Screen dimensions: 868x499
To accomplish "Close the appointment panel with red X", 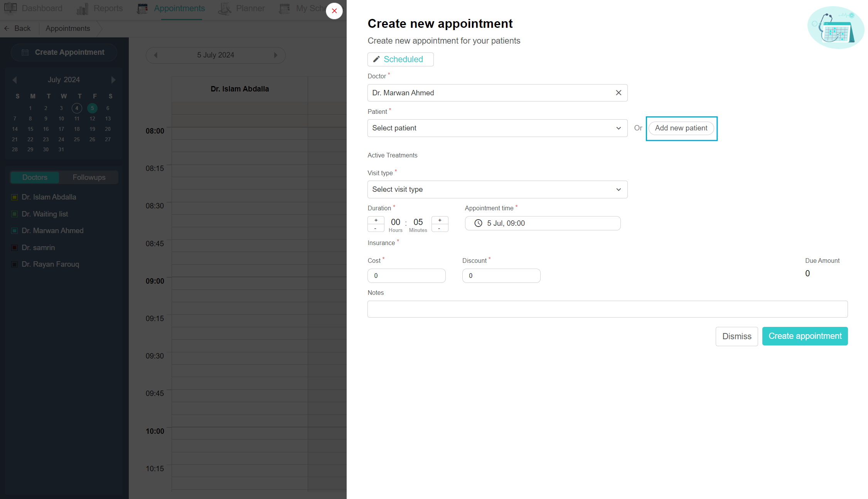I will pos(334,11).
